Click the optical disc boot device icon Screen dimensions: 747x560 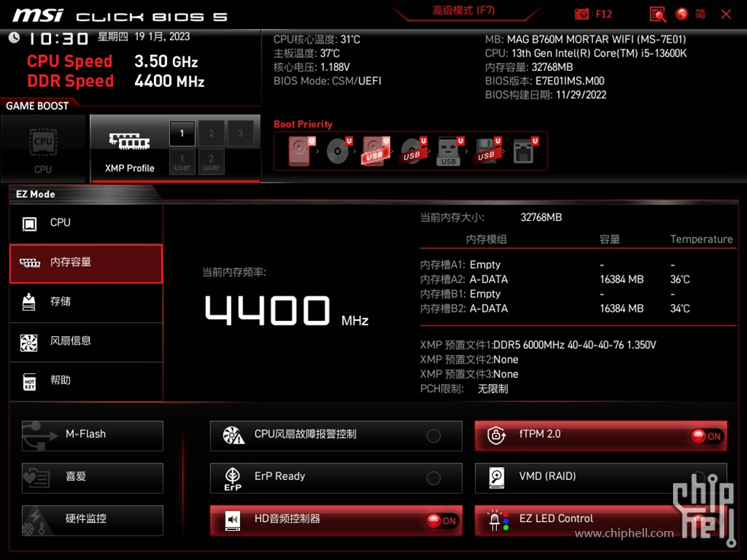[x=338, y=151]
